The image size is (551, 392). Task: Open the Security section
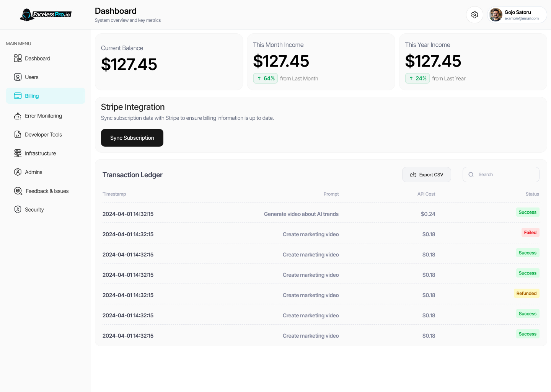(x=46, y=209)
